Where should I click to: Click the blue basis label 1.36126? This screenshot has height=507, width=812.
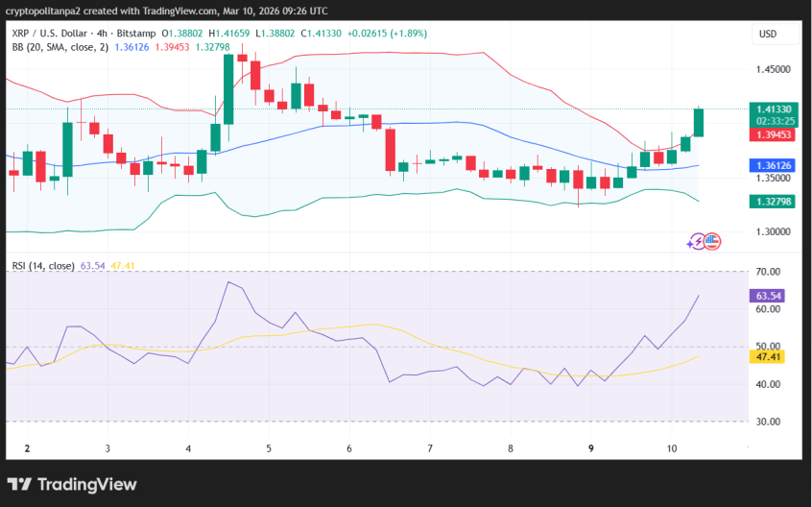[x=773, y=166]
